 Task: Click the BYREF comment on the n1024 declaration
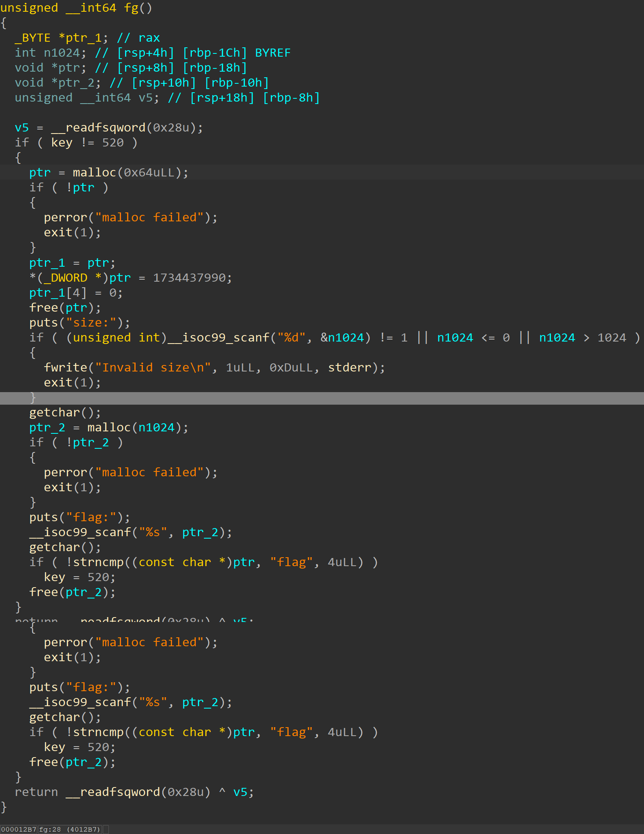click(x=273, y=53)
